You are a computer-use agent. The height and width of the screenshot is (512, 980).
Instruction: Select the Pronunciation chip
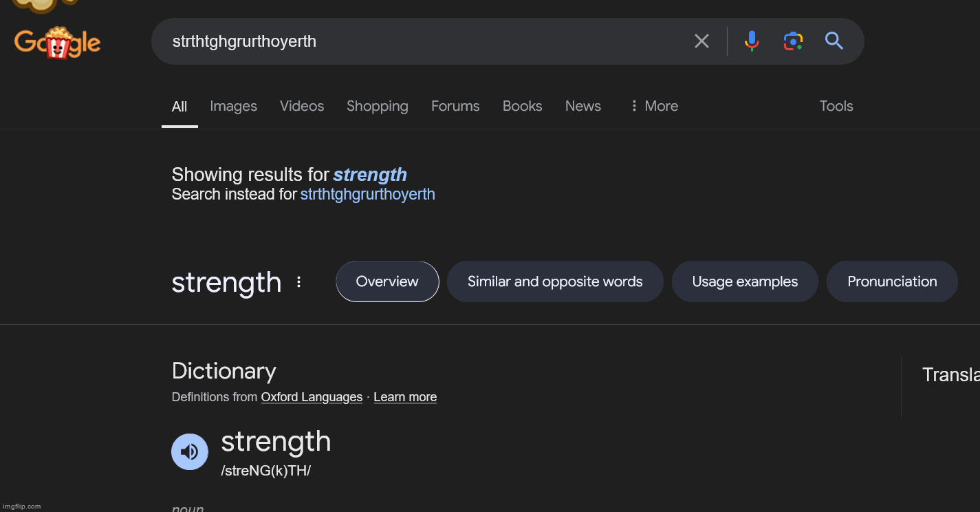[892, 281]
